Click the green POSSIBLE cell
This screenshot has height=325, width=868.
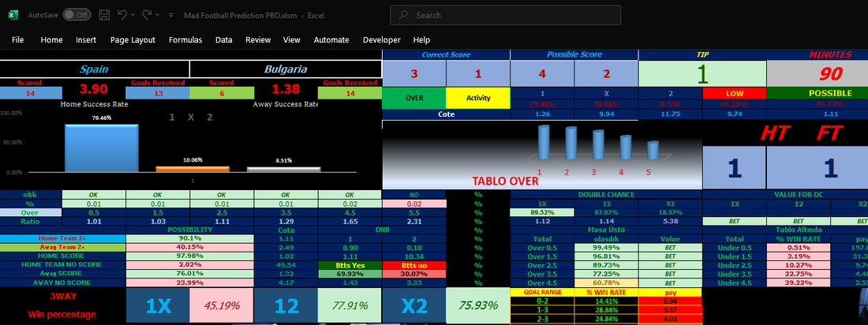coord(817,93)
